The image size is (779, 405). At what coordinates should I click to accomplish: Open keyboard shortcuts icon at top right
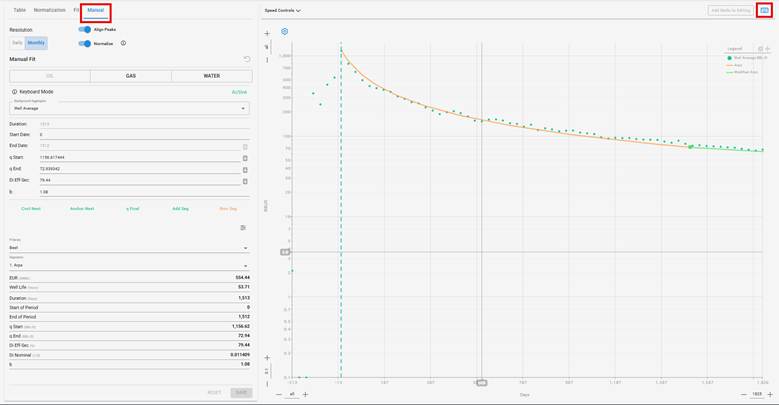tap(764, 10)
